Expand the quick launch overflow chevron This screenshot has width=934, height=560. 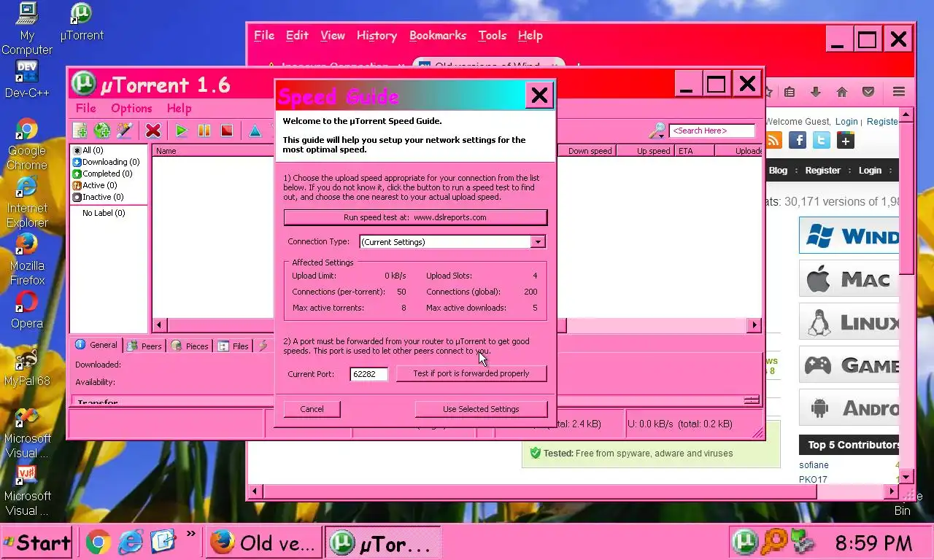tap(191, 534)
